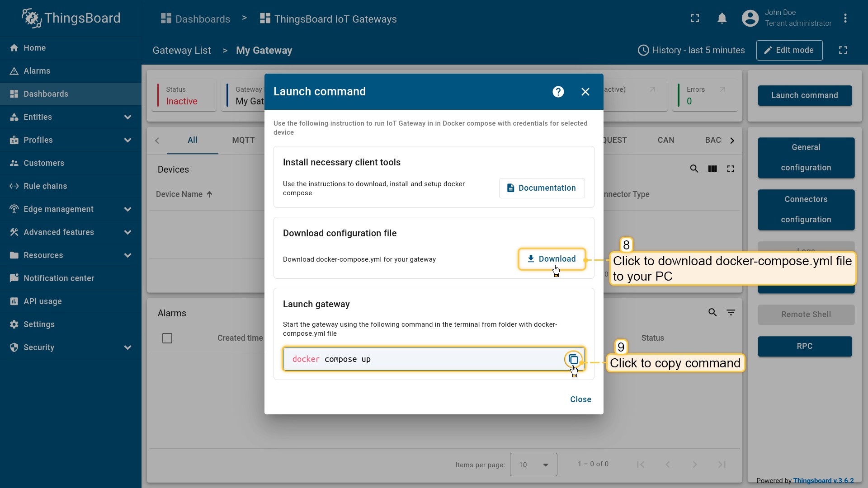Open Connectors configuration
Viewport: 868px width, 488px height.
pyautogui.click(x=806, y=209)
